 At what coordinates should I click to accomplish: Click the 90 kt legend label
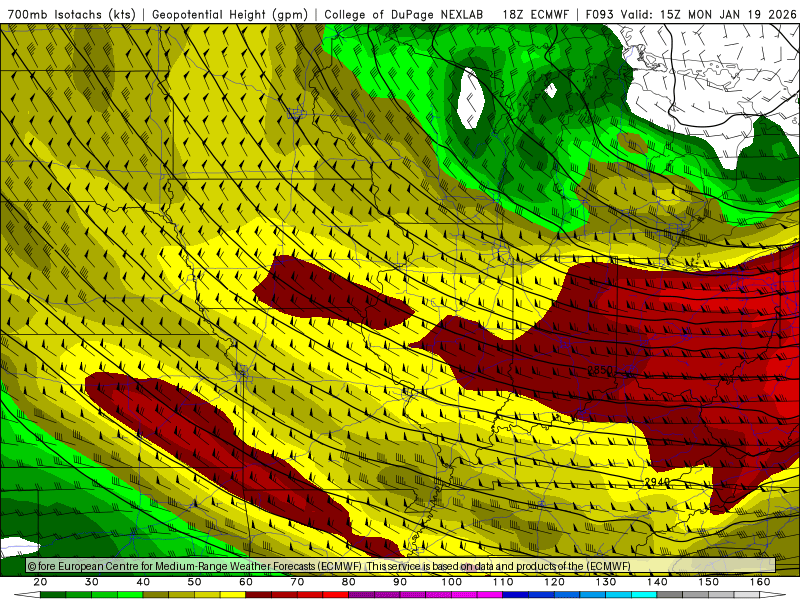(400, 582)
